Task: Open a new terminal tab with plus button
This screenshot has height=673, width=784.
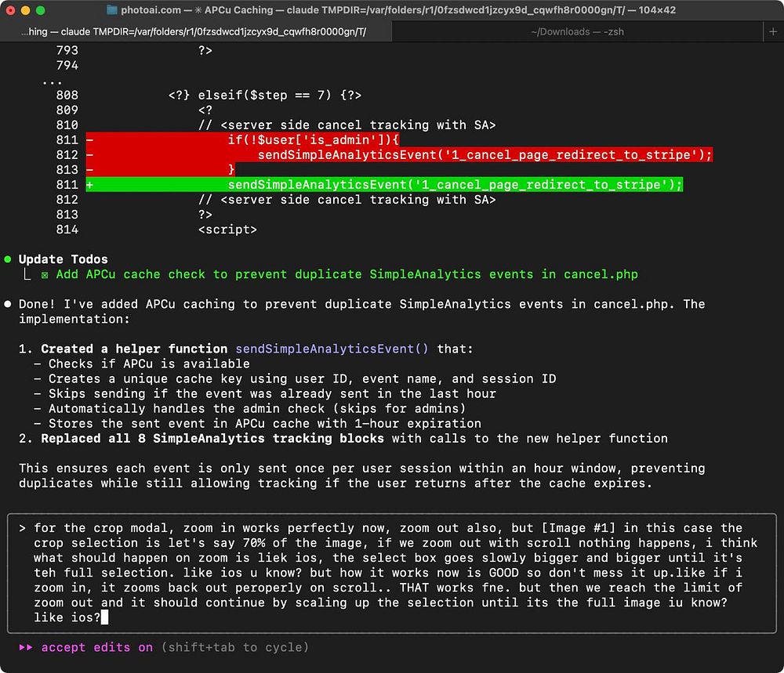Action: click(773, 31)
